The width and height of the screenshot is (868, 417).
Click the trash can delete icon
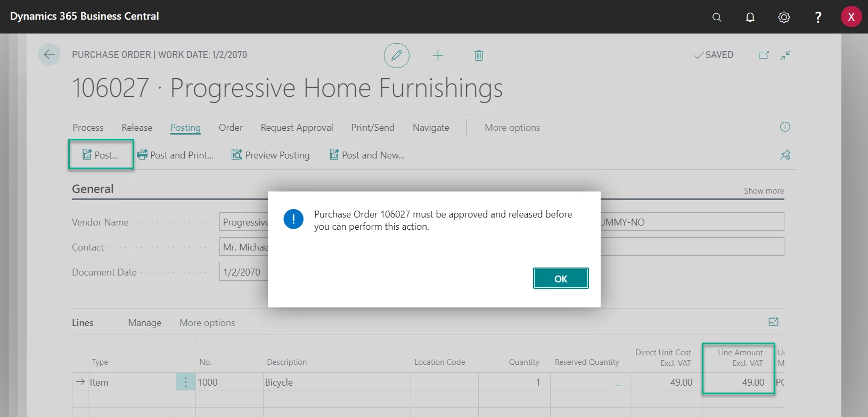pyautogui.click(x=479, y=55)
